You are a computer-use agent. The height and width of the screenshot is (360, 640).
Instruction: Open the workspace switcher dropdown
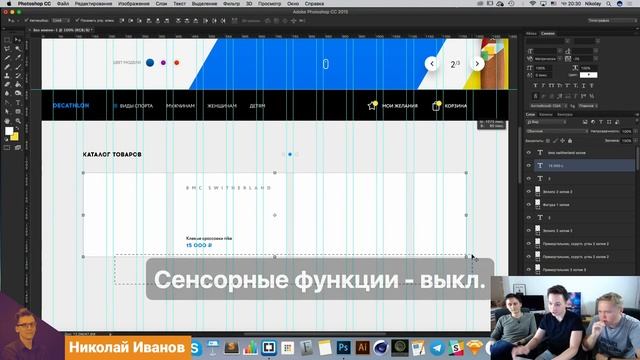[x=612, y=20]
